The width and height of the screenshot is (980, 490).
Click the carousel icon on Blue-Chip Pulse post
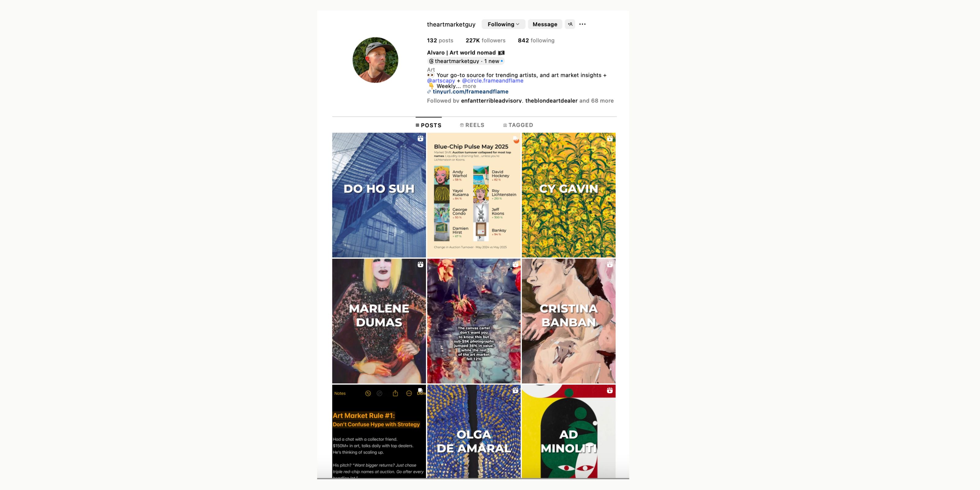(x=515, y=139)
